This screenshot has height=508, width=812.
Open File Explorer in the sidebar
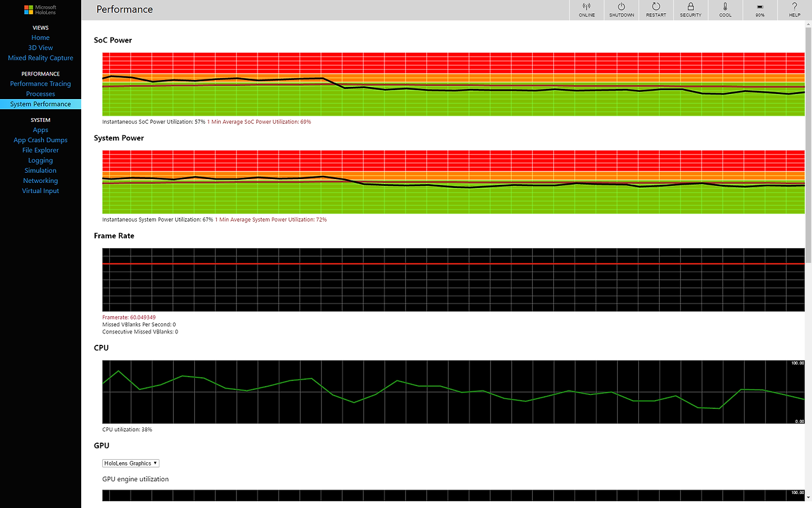(41, 150)
